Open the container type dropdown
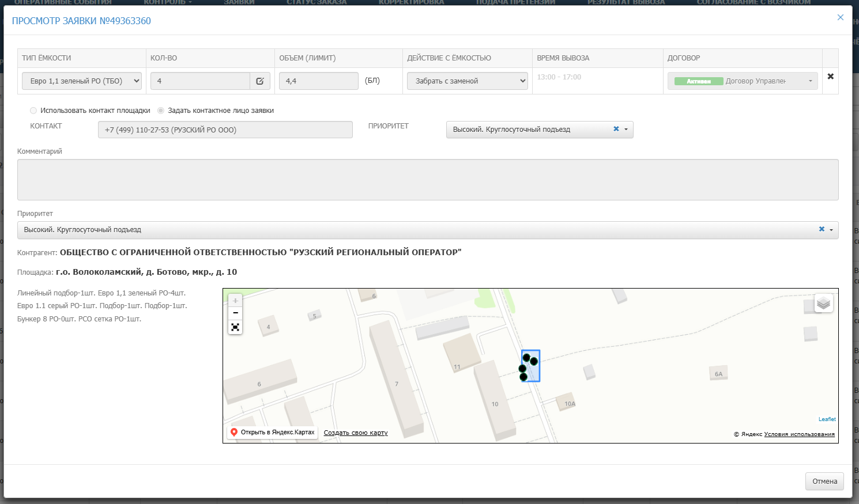The image size is (859, 504). [82, 81]
